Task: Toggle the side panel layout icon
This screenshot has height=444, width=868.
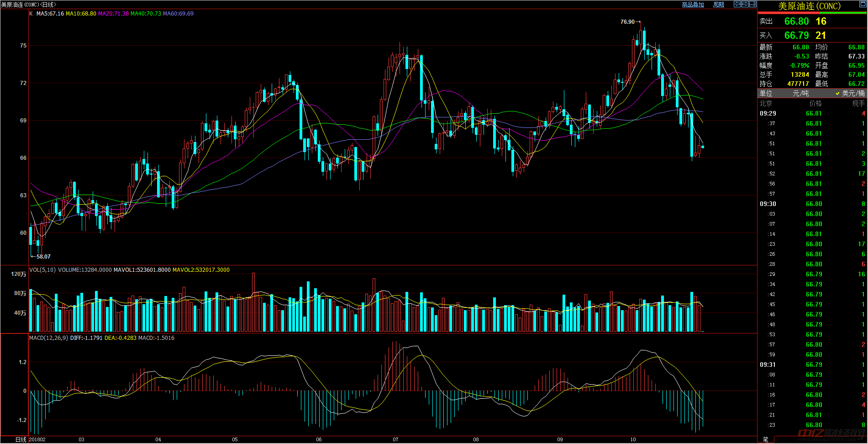Action: point(752,4)
